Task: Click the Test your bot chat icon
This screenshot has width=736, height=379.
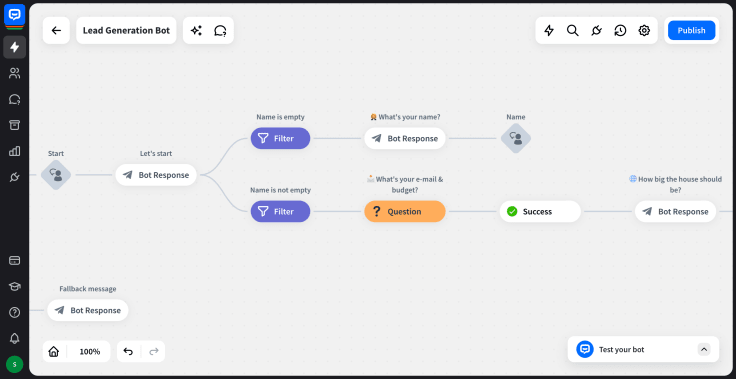Action: pyautogui.click(x=585, y=349)
